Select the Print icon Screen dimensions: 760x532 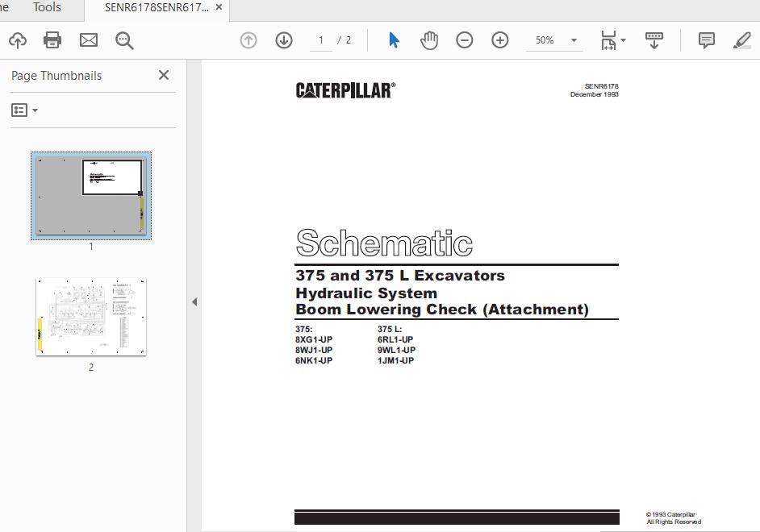coord(51,39)
